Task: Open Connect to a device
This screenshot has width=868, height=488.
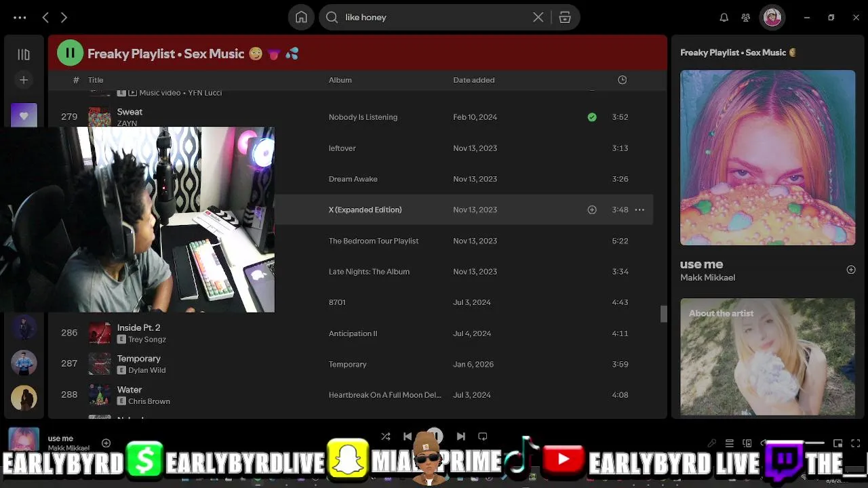Action: (x=747, y=443)
